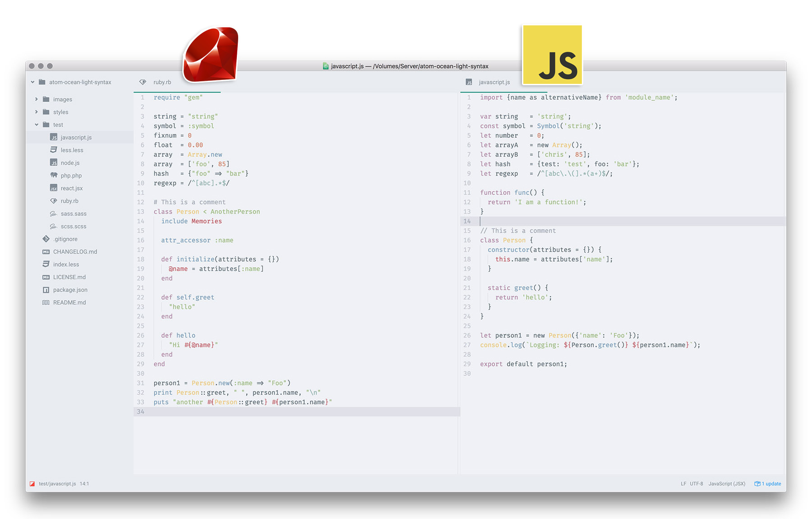Click the file icon in window title bar
The width and height of the screenshot is (812, 519).
[326, 66]
